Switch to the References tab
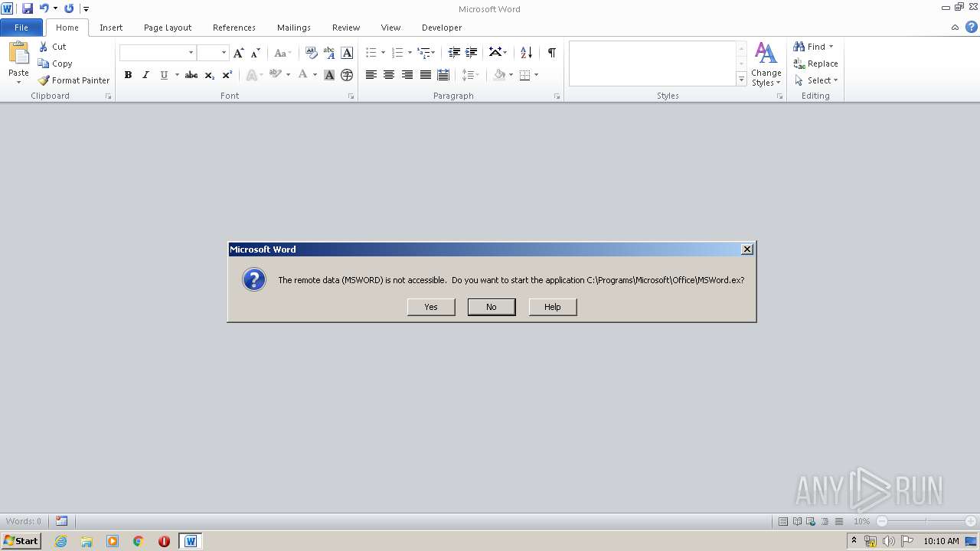This screenshot has height=551, width=980. tap(234, 28)
